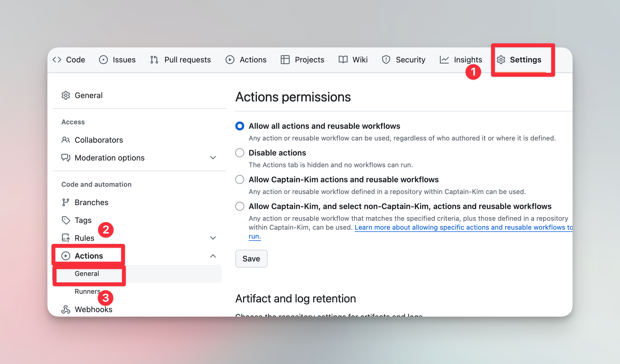620x364 pixels.
Task: Click the Projects table icon
Action: point(285,60)
